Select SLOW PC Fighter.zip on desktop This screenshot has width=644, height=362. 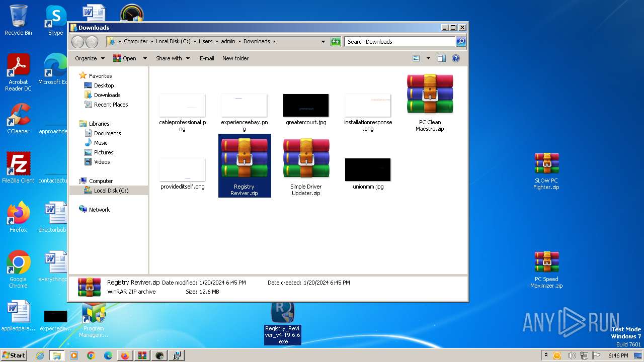(546, 171)
